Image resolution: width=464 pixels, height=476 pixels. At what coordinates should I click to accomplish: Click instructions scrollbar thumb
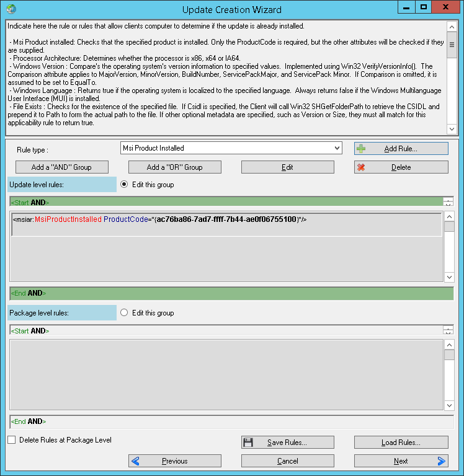(452, 45)
